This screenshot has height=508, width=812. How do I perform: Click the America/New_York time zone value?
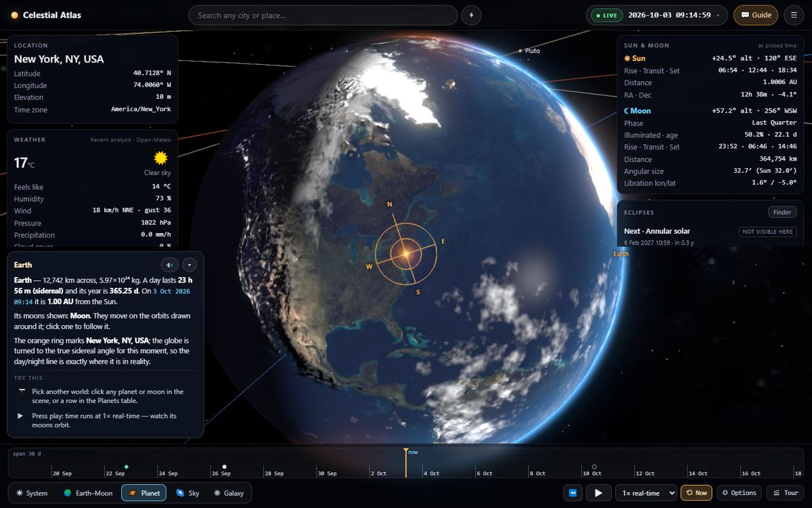[x=141, y=109]
